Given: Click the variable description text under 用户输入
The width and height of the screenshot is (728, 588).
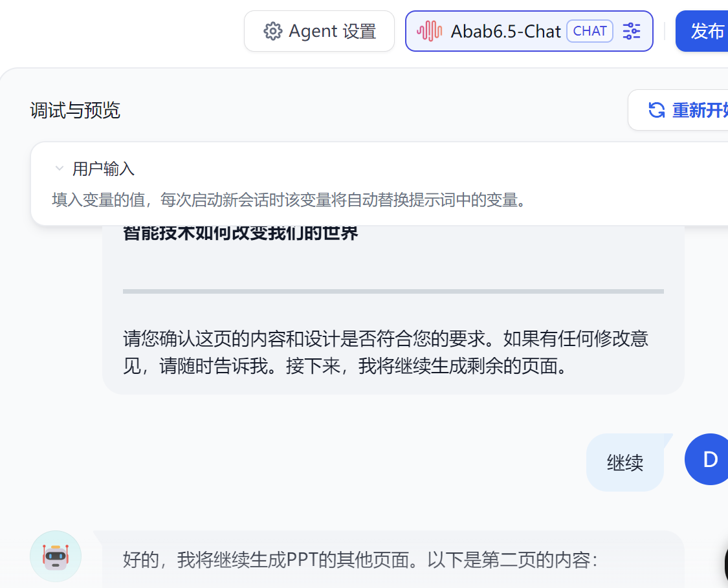Looking at the screenshot, I should 289,201.
